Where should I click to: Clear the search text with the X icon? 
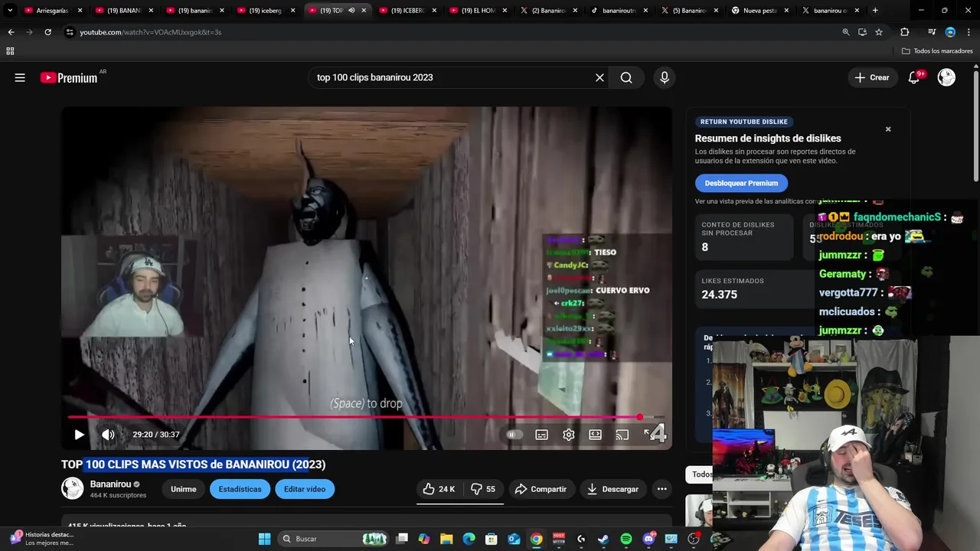point(599,77)
